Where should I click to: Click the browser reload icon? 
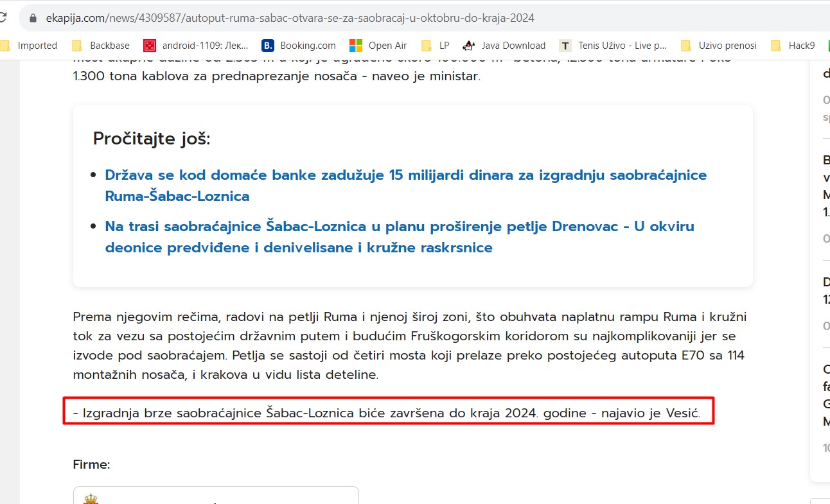(x=4, y=18)
